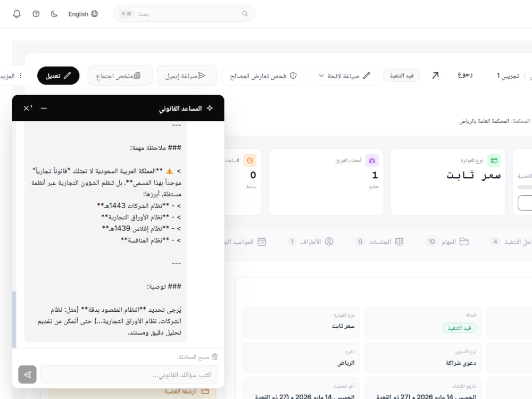Click the تجريبي 1 breadcrumb

point(508,76)
